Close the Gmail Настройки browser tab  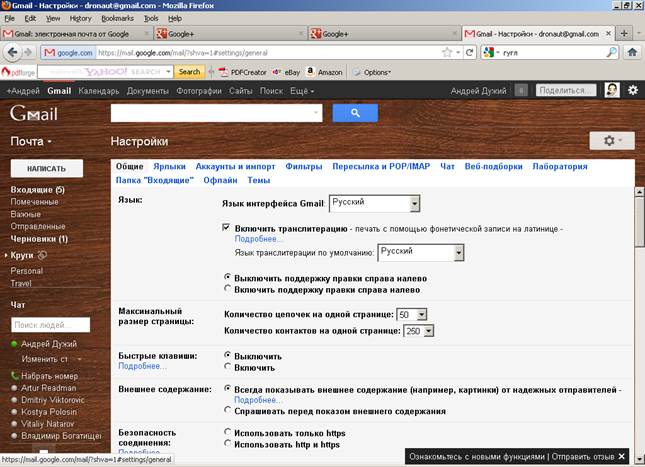(x=608, y=34)
